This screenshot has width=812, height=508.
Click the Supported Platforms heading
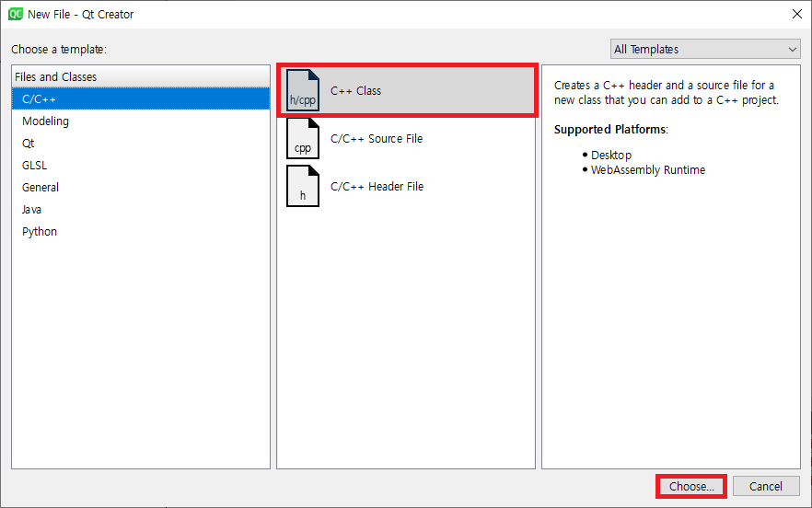point(611,130)
